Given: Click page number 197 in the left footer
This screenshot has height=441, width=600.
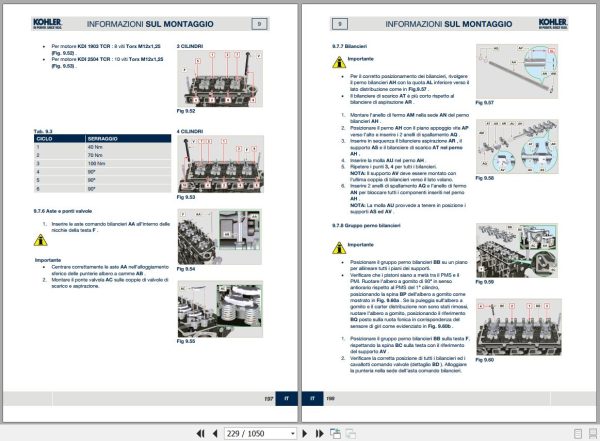Looking at the screenshot, I should click(x=269, y=399).
